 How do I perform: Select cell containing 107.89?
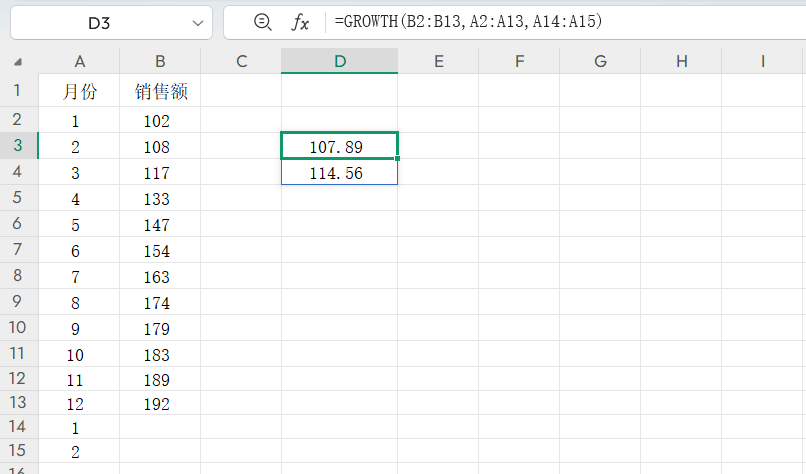click(339, 147)
